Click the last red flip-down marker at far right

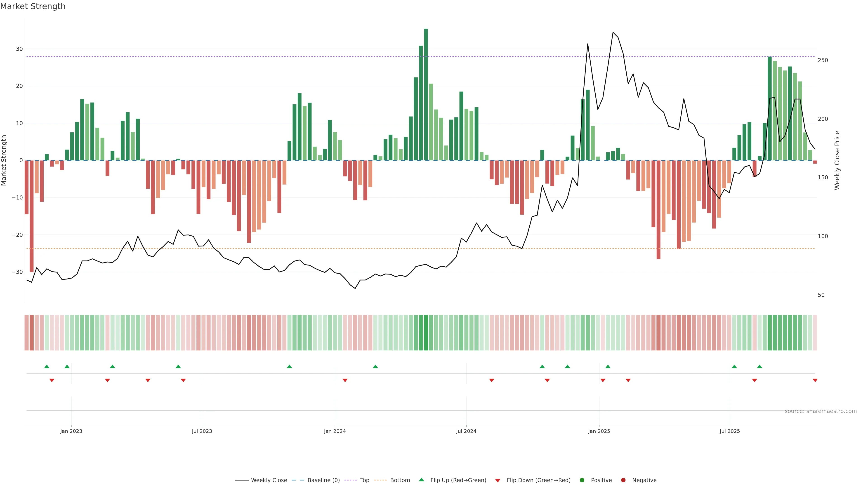(x=815, y=380)
